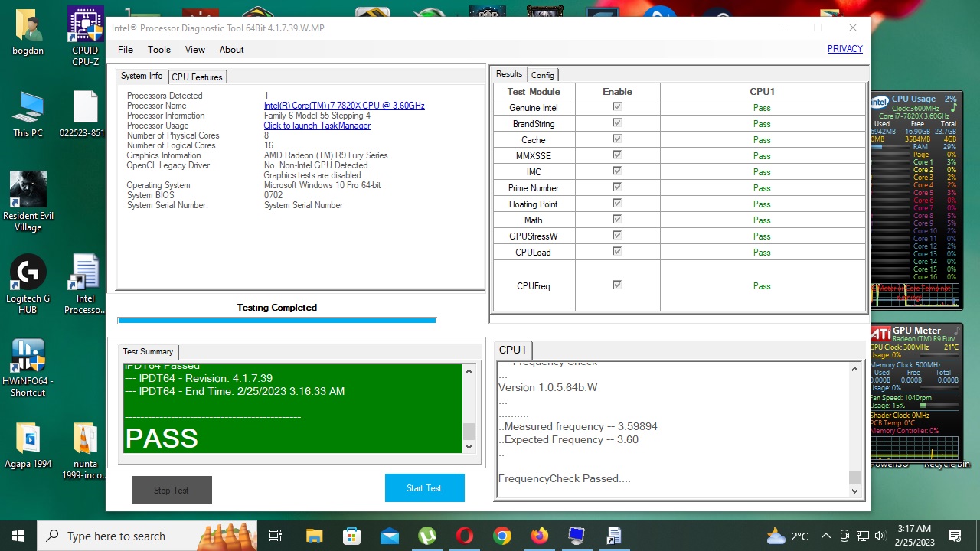Click the taskbar clock showing 3:17 AM
This screenshot has height=551, width=980.
[914, 536]
